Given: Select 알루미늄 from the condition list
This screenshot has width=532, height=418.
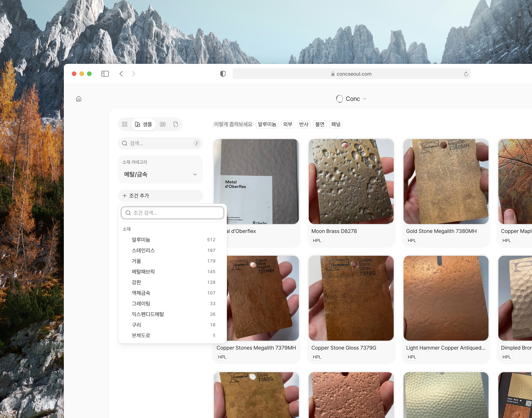Looking at the screenshot, I should pyautogui.click(x=173, y=240).
